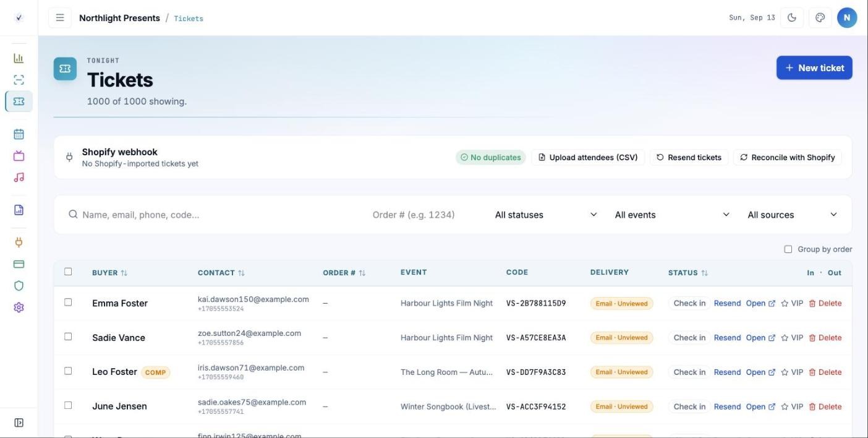The image size is (868, 438).
Task: Toggle the hamburger menu button
Action: [x=60, y=18]
